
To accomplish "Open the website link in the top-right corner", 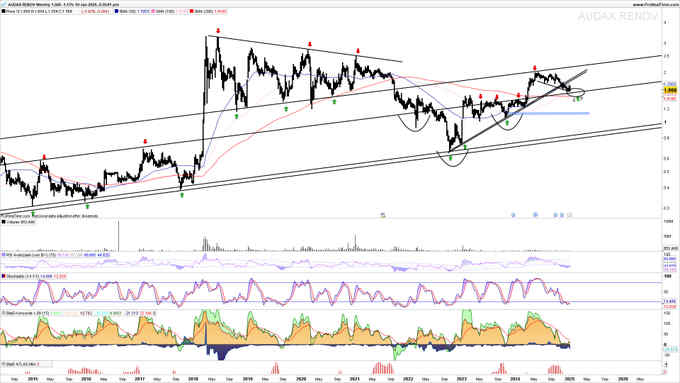I will click(655, 4).
